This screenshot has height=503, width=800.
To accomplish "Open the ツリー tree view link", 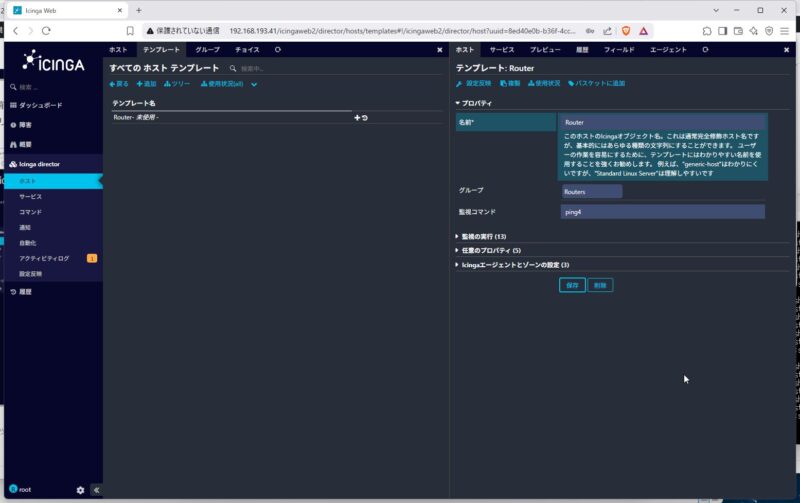I will [x=177, y=84].
